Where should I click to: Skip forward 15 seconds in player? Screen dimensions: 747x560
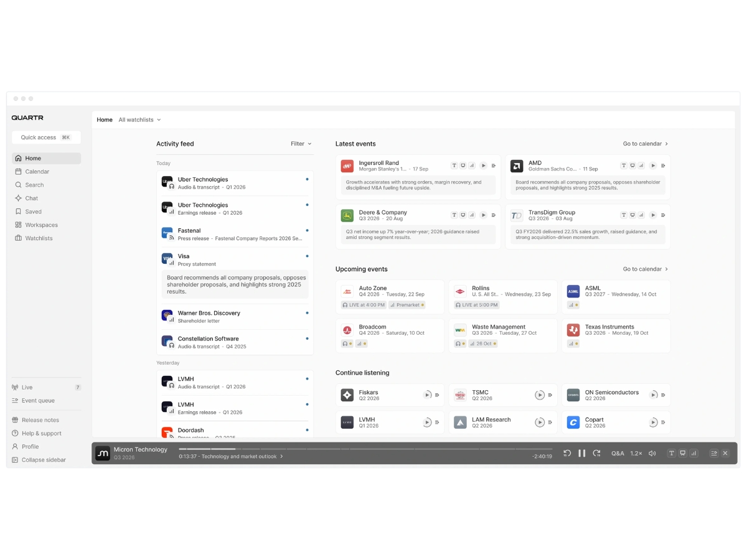pyautogui.click(x=596, y=454)
